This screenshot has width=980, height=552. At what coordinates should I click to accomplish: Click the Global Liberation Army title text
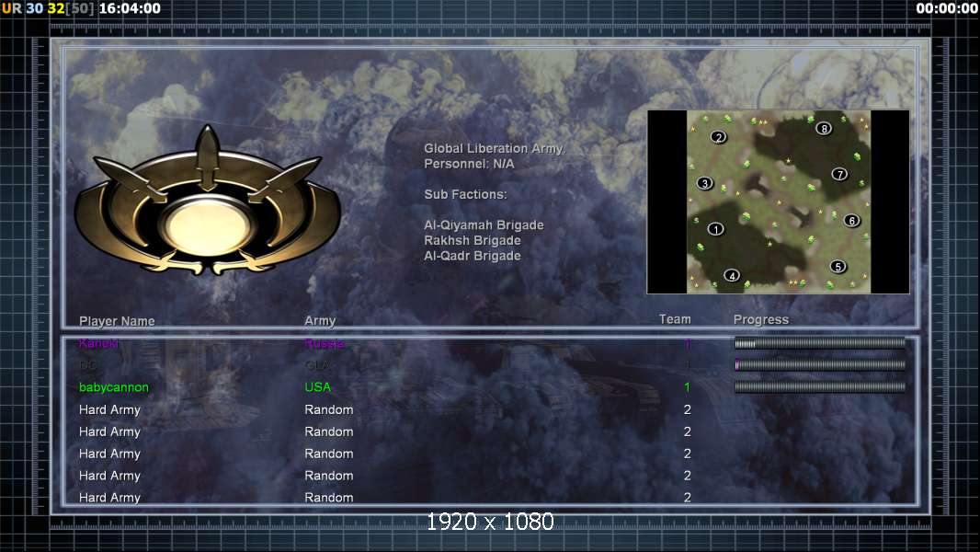pos(495,148)
